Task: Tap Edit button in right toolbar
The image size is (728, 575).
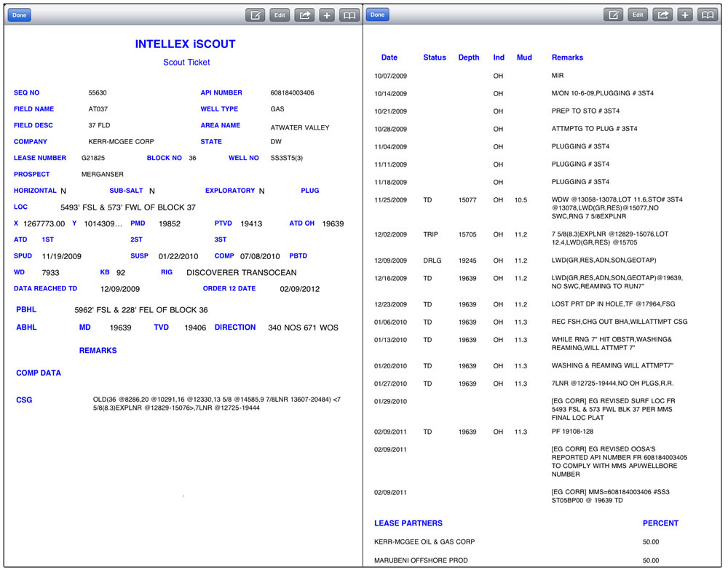Action: point(638,15)
